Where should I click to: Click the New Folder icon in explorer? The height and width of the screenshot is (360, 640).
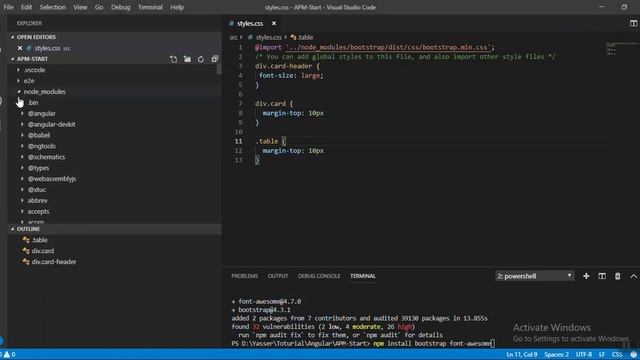(x=187, y=59)
